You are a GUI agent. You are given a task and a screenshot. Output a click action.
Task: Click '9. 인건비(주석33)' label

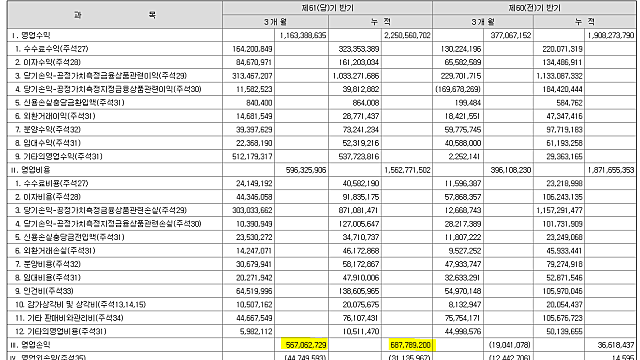point(44,291)
